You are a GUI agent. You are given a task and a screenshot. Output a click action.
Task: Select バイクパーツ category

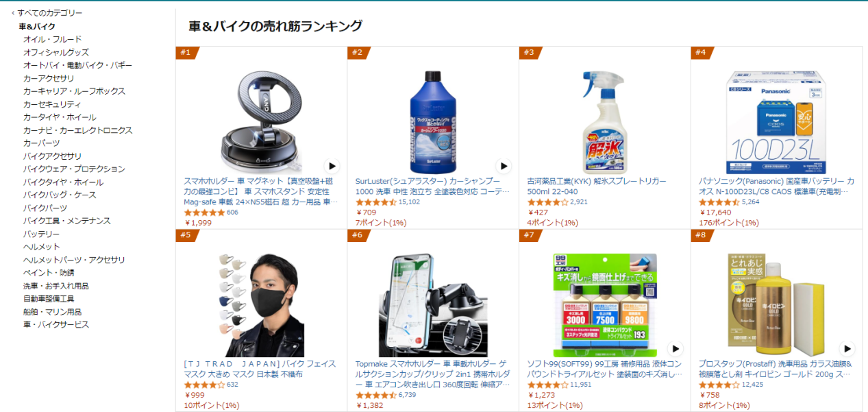(45, 208)
